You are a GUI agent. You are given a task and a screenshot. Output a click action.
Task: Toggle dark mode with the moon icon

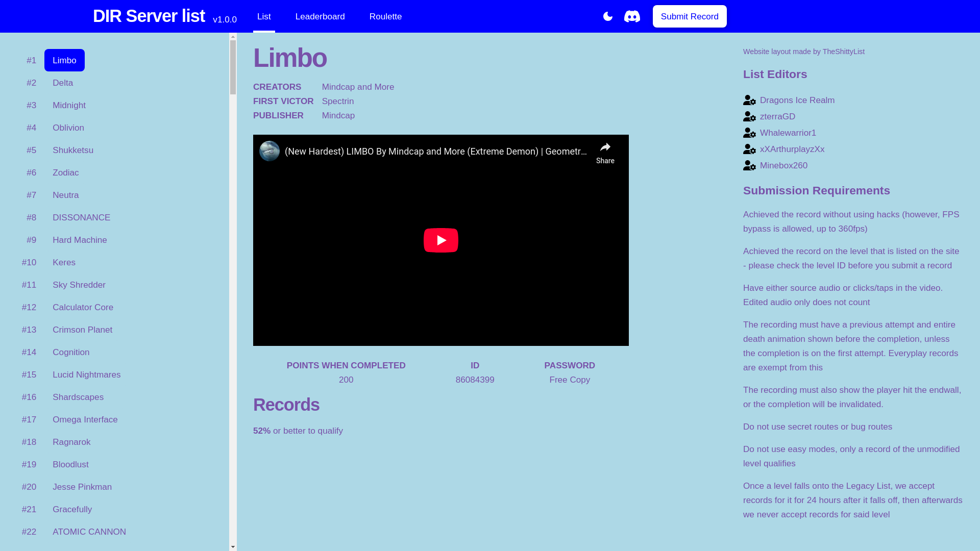point(607,16)
